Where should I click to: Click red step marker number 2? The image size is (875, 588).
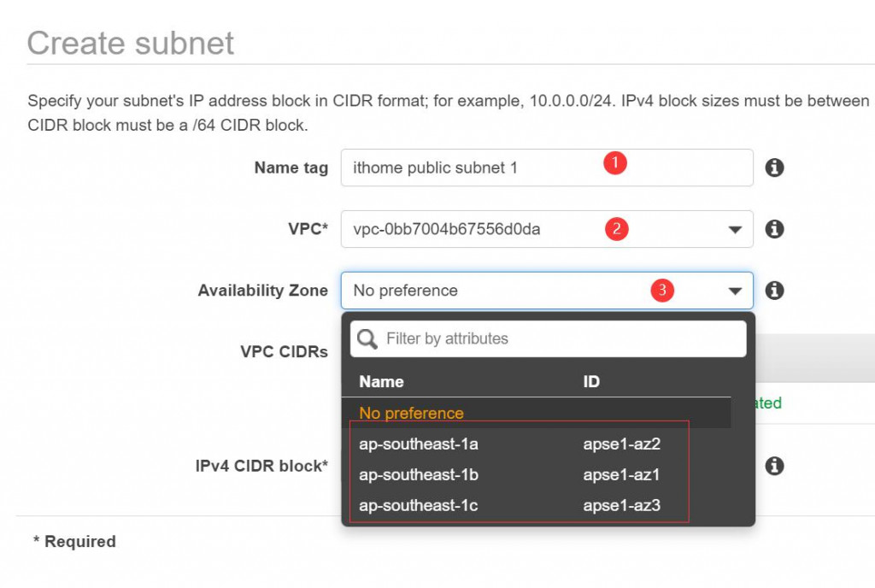click(616, 228)
